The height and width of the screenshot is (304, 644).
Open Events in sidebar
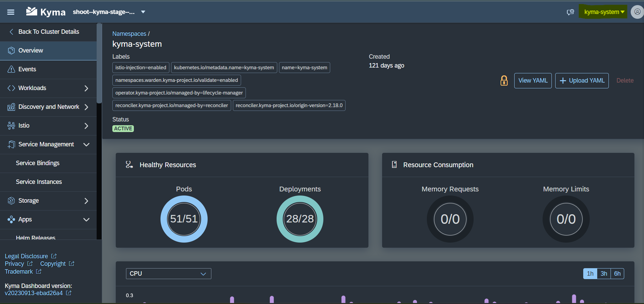click(x=48, y=69)
